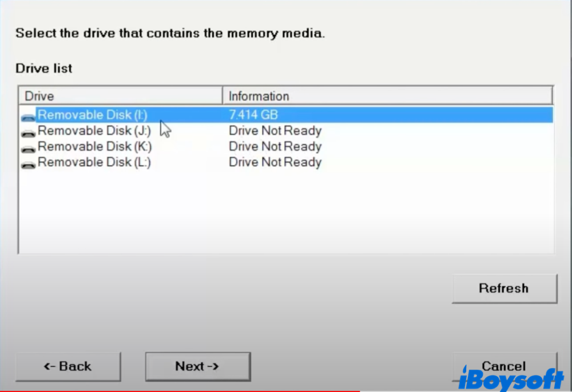Image resolution: width=572 pixels, height=392 pixels.
Task: Go back with the <- Back button
Action: (x=68, y=366)
